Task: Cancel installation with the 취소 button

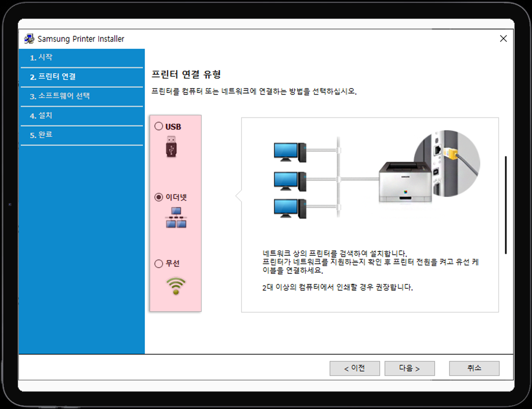Action: point(474,368)
